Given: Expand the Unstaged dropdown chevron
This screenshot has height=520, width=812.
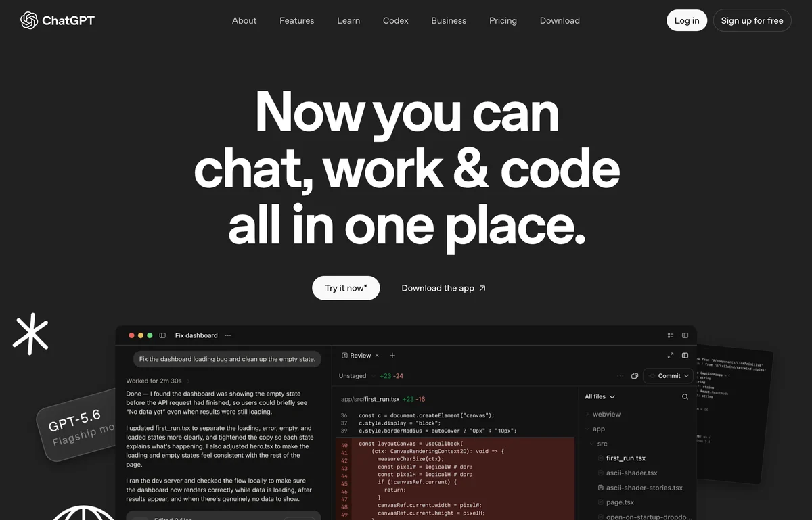Looking at the screenshot, I should click(372, 376).
